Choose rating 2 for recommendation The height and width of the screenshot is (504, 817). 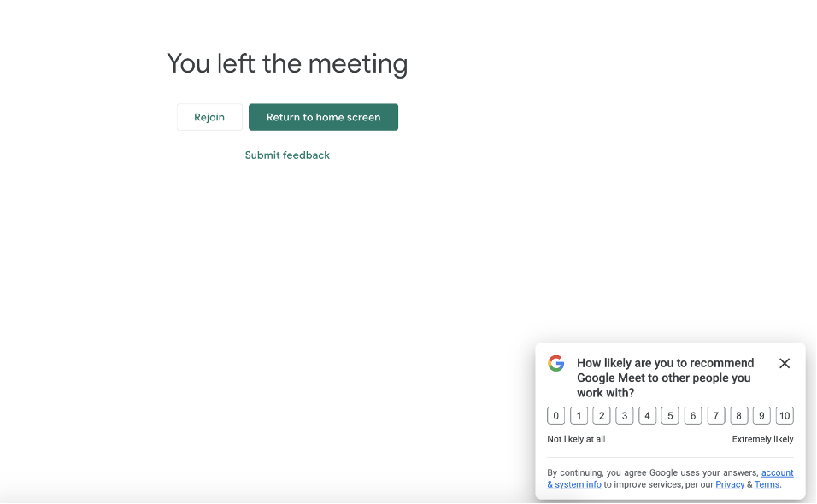[602, 416]
